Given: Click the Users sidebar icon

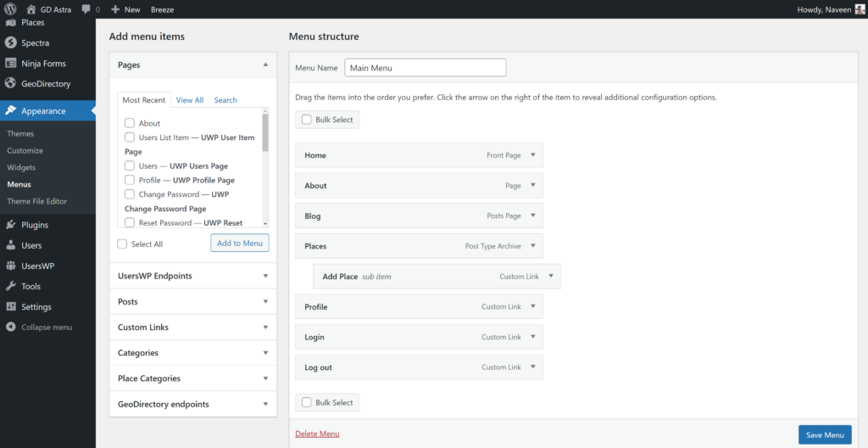Looking at the screenshot, I should click(x=11, y=245).
